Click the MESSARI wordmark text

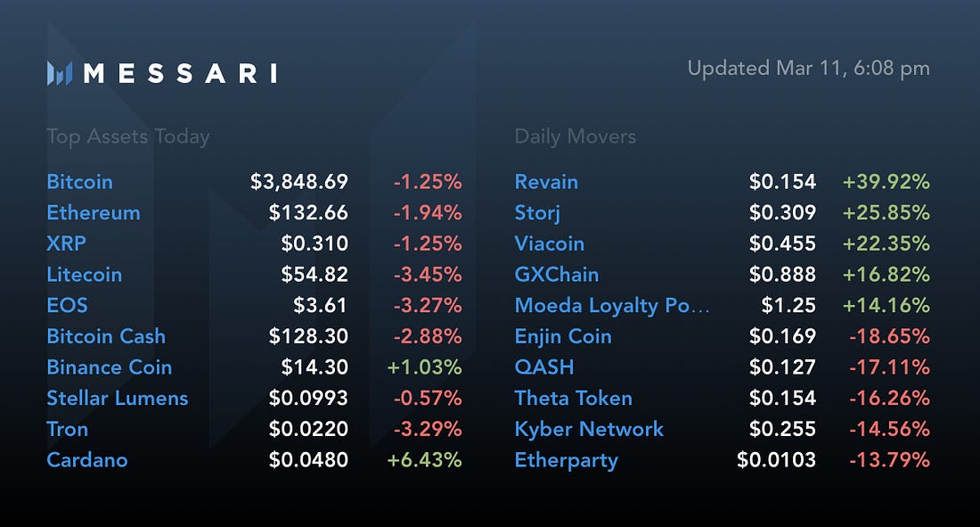(x=181, y=73)
